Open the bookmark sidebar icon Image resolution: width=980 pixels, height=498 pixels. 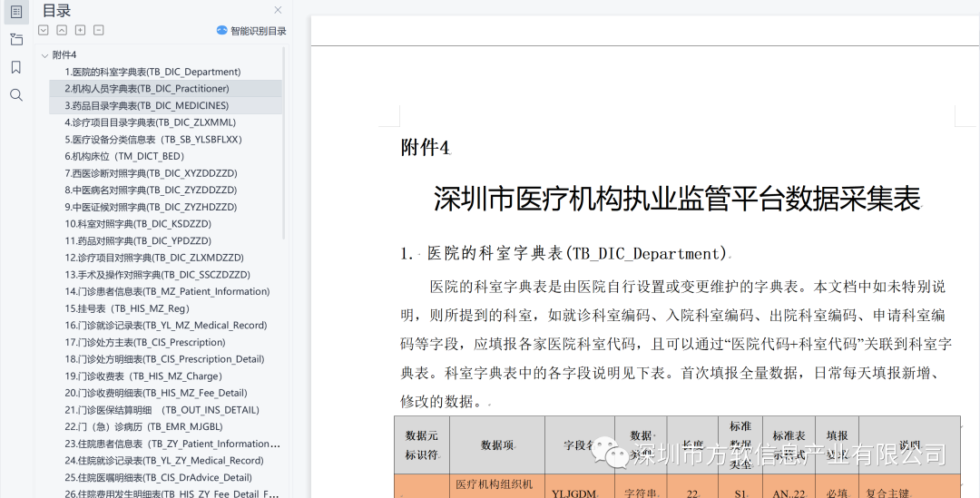[16, 67]
